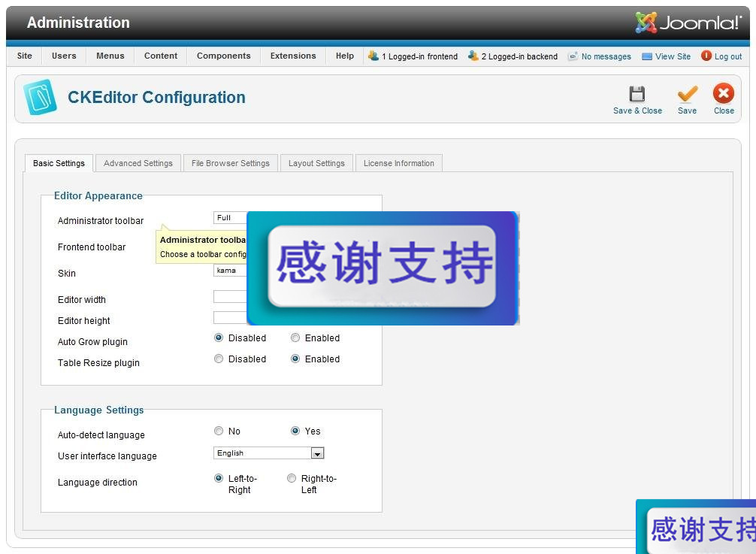756x554 pixels.
Task: Click the CKEditor Configuration page icon
Action: coord(40,97)
